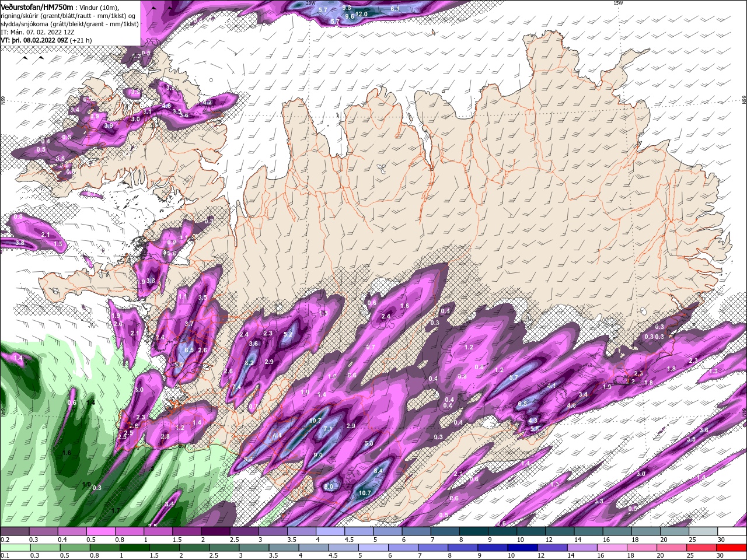
Task: Click the 12.0 precipitation value on map
Action: (362, 14)
